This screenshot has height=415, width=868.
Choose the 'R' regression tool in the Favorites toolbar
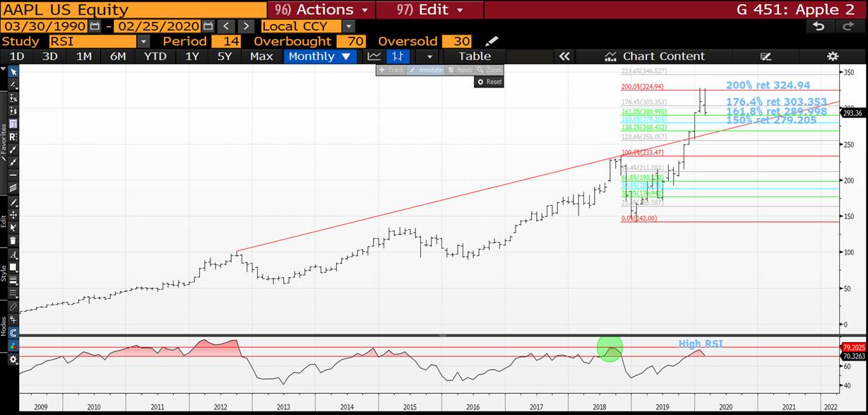(13, 136)
